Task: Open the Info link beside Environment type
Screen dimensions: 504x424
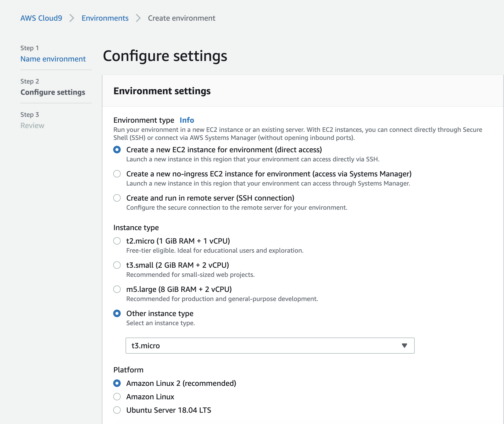Action: pyautogui.click(x=187, y=120)
